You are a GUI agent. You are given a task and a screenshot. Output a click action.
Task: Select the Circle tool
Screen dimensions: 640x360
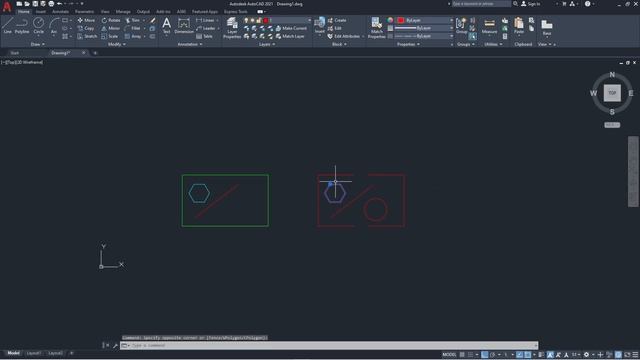(38, 26)
